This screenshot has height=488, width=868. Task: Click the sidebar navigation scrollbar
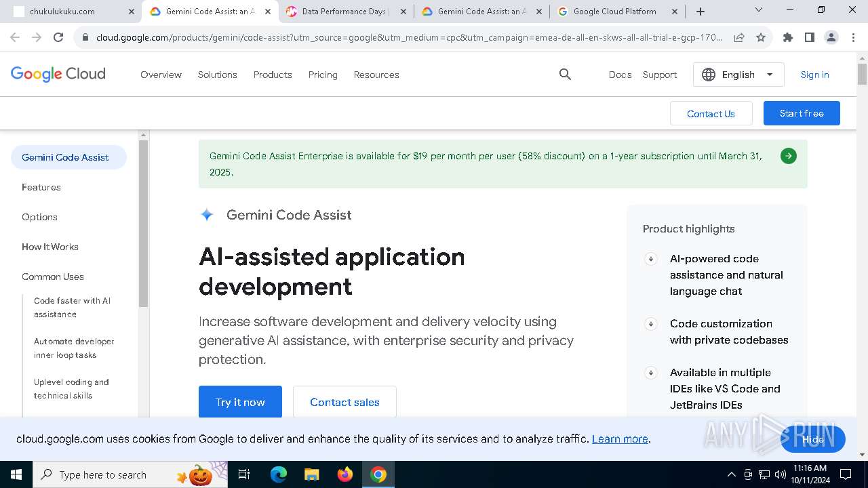(x=143, y=224)
